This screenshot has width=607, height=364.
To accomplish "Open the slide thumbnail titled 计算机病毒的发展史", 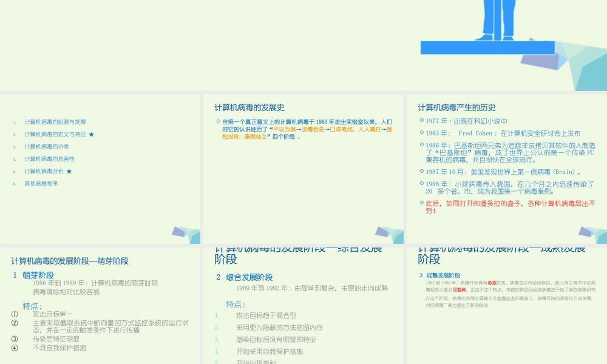I will click(x=303, y=169).
